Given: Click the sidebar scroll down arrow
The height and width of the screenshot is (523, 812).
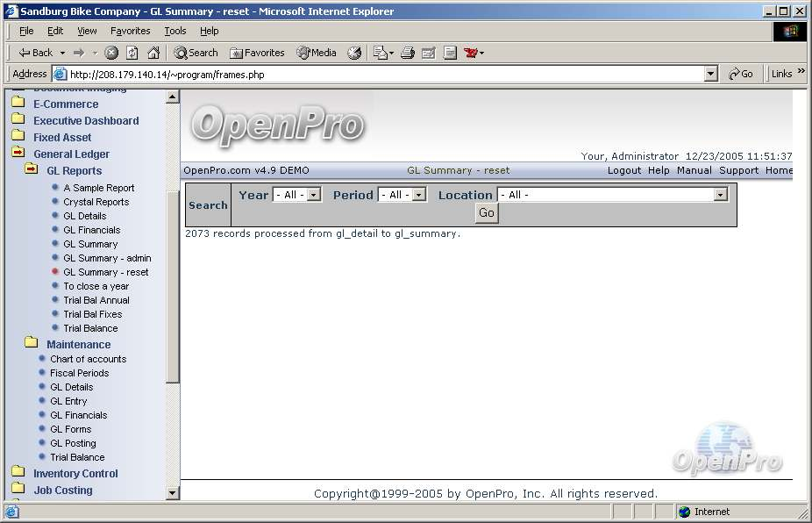Looking at the screenshot, I should 173,493.
